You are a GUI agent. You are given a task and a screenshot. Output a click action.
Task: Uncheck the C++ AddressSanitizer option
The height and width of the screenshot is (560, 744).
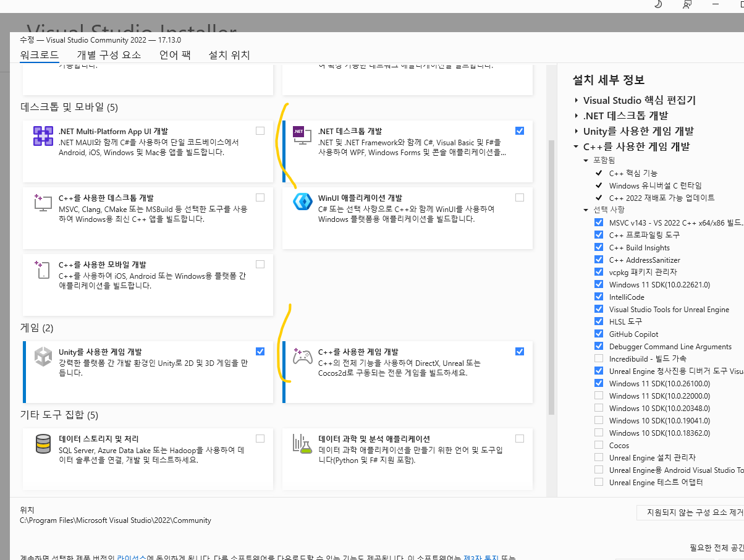point(598,260)
